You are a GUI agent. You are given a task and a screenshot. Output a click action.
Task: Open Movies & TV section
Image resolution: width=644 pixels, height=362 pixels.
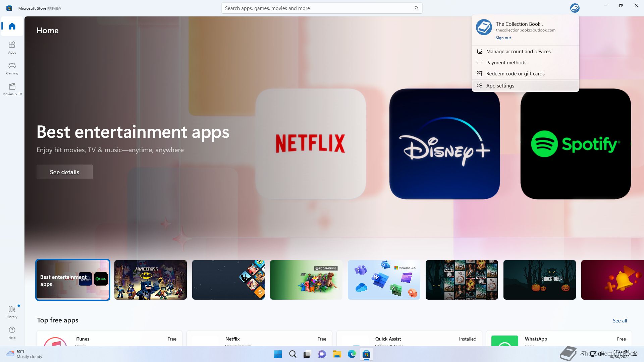tap(12, 89)
